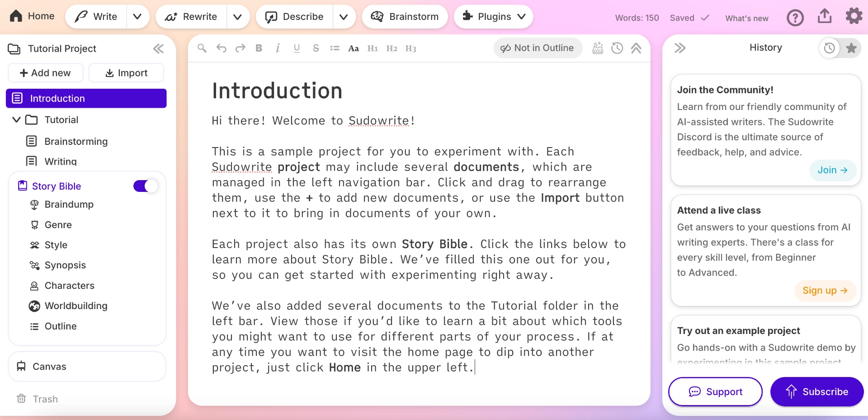Apply H1 heading style
The image size is (868, 420).
click(x=373, y=48)
